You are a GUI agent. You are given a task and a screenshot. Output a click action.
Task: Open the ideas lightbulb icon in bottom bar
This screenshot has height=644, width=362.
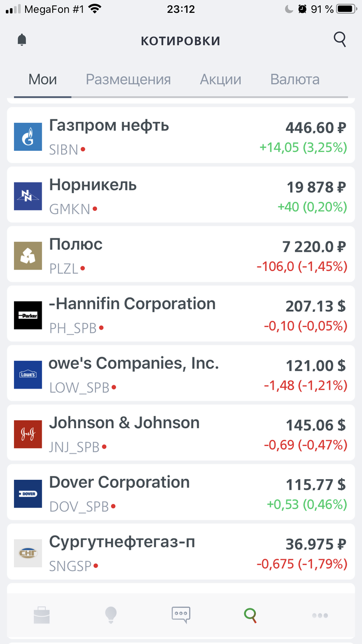tap(111, 614)
